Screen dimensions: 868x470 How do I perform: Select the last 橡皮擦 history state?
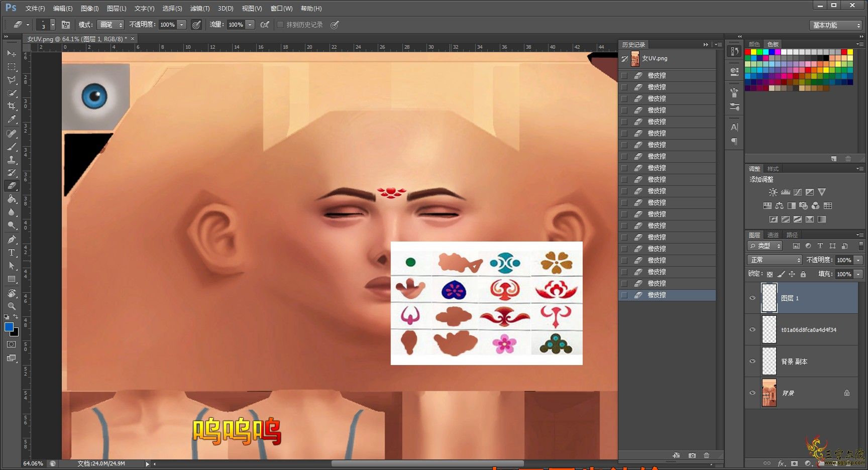tap(668, 295)
